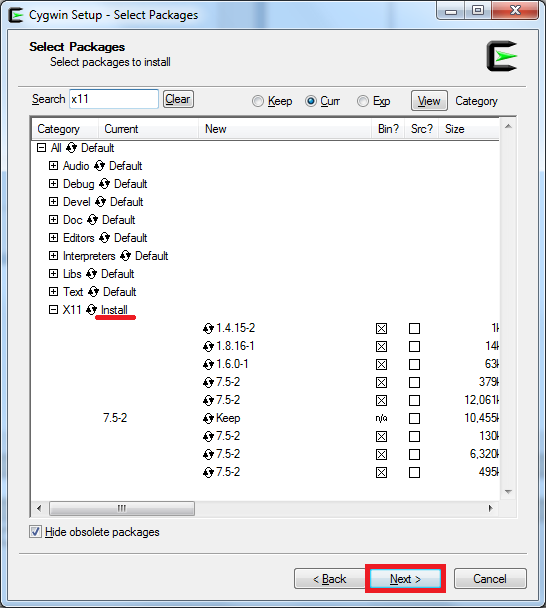Cycle the version icon on the 495k row
546x608 pixels.
point(208,472)
